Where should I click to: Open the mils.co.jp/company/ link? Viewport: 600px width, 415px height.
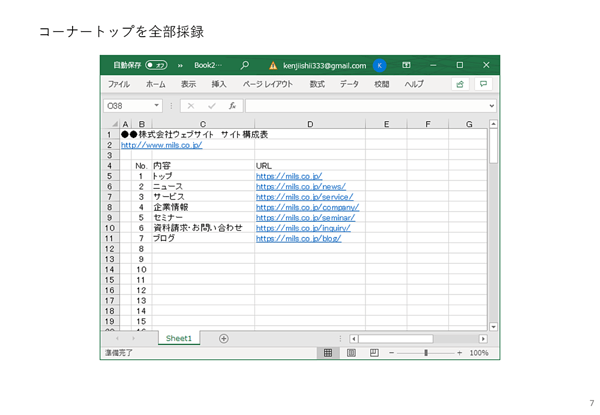point(307,207)
